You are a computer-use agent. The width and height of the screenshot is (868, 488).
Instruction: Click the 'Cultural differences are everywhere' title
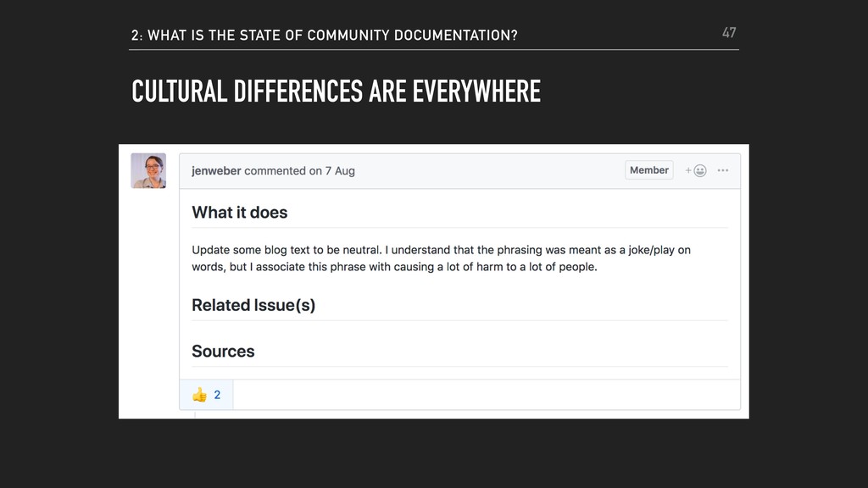click(x=336, y=91)
